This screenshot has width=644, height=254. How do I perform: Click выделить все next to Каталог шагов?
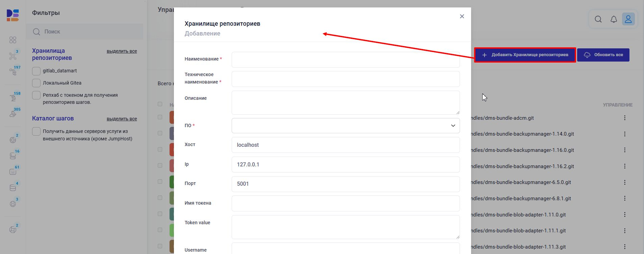point(122,119)
